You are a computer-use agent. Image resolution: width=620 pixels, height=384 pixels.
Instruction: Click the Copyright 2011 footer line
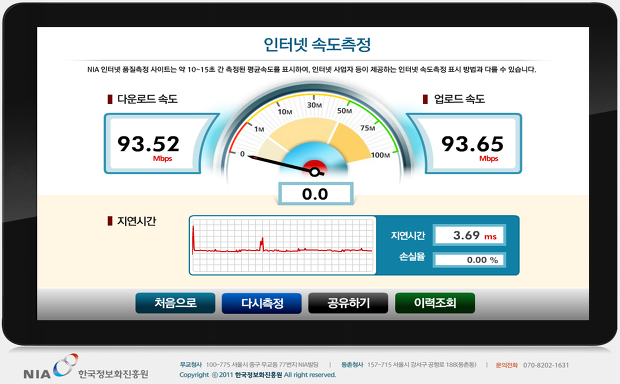(258, 375)
